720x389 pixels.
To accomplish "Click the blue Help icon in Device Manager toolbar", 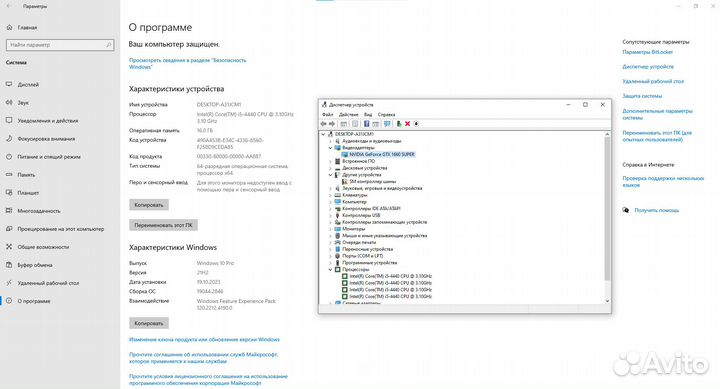I will (x=366, y=124).
